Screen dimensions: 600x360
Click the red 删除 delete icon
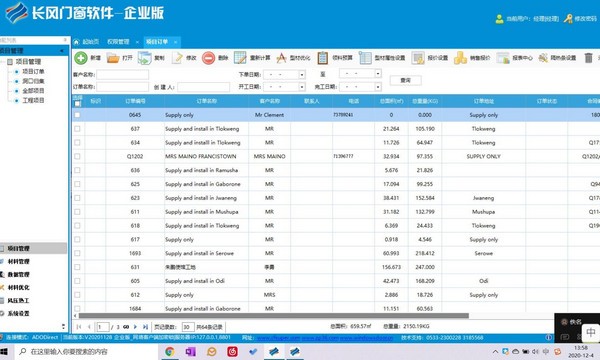pyautogui.click(x=209, y=58)
